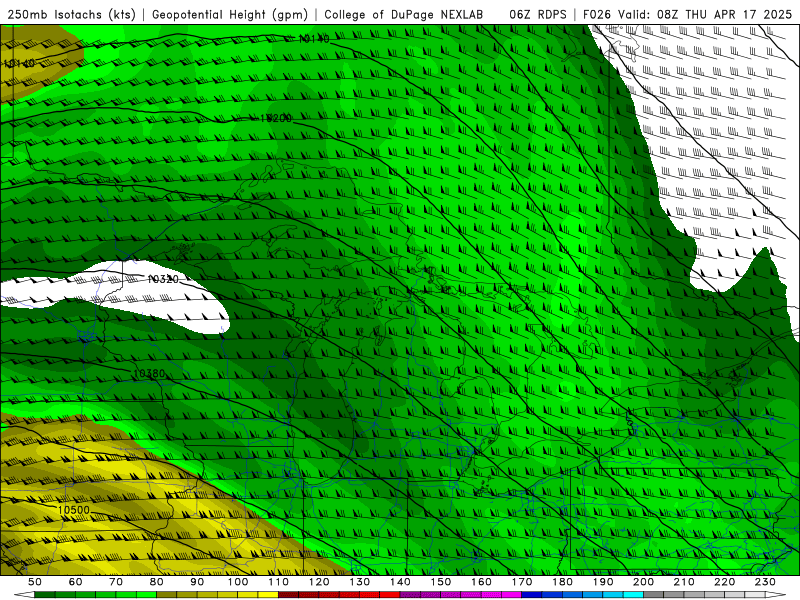Image resolution: width=800 pixels, height=600 pixels.
Task: Click the 10500 height contour label
Action: (73, 510)
